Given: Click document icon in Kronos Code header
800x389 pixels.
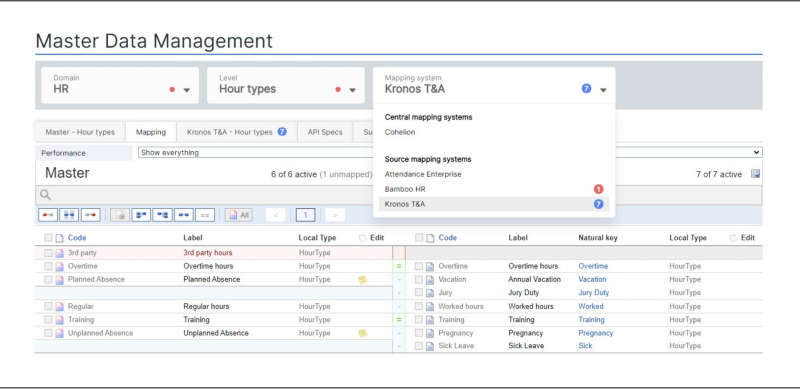Looking at the screenshot, I should [x=430, y=238].
